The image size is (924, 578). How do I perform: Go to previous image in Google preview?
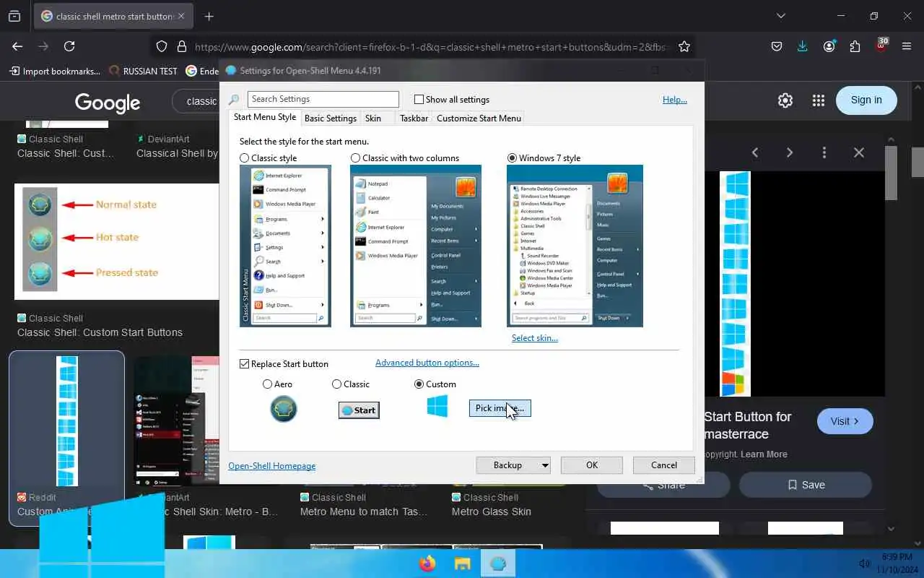coord(755,152)
